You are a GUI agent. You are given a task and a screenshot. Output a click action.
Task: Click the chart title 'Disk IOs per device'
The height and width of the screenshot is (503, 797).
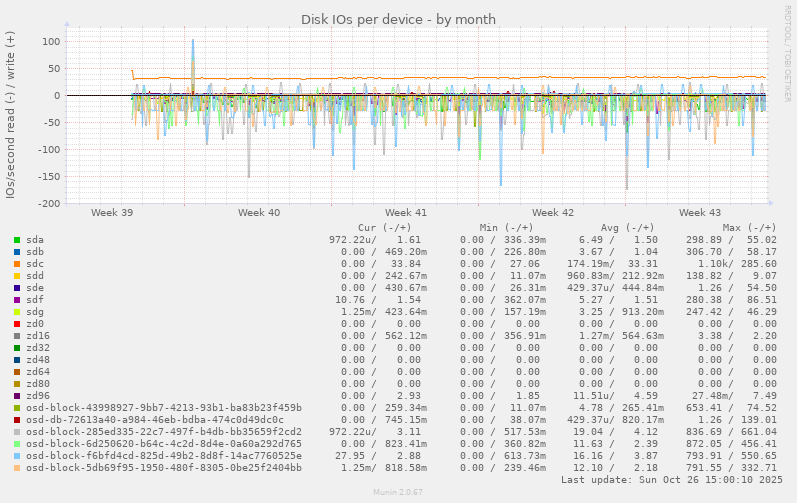(398, 20)
